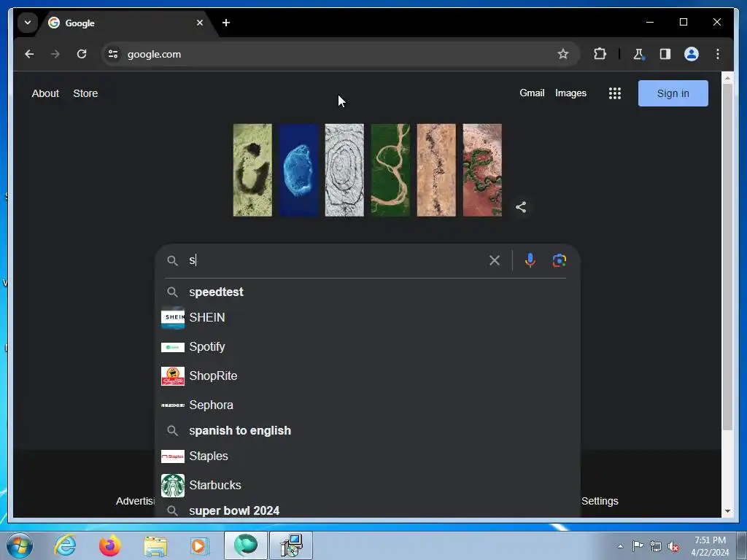Reload the Google page
Viewport: 747px width, 560px height.
[x=82, y=54]
